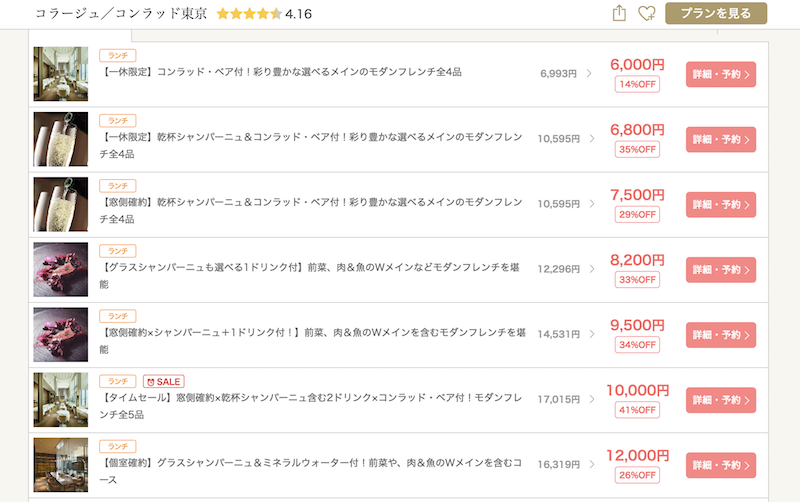Expand chevron in the 7,500円 plan row
The image size is (800, 502).
coord(592,204)
